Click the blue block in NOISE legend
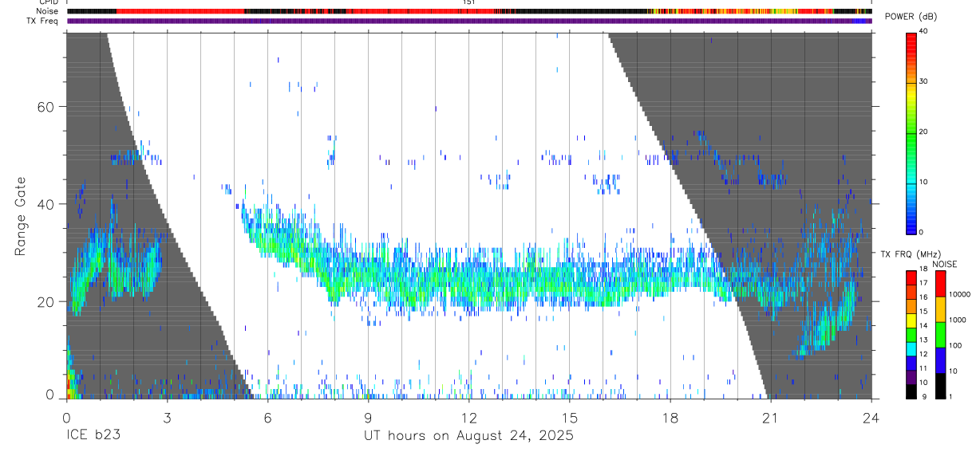Viewport: 980px width, 452px height. [941, 360]
